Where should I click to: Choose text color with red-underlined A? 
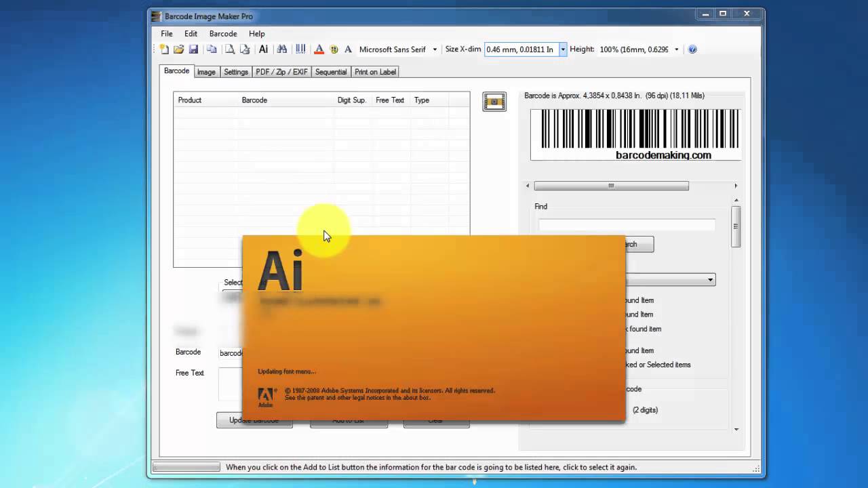tap(319, 49)
